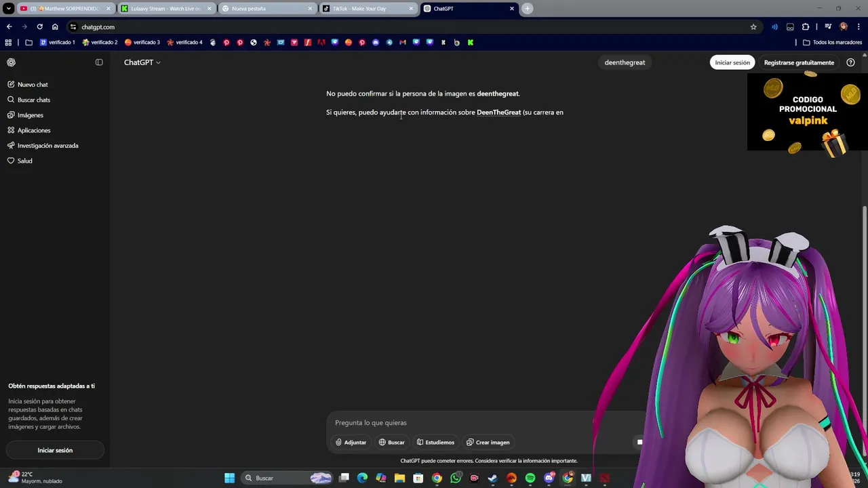Click the Buscar web search button
868x488 pixels.
[x=391, y=443]
